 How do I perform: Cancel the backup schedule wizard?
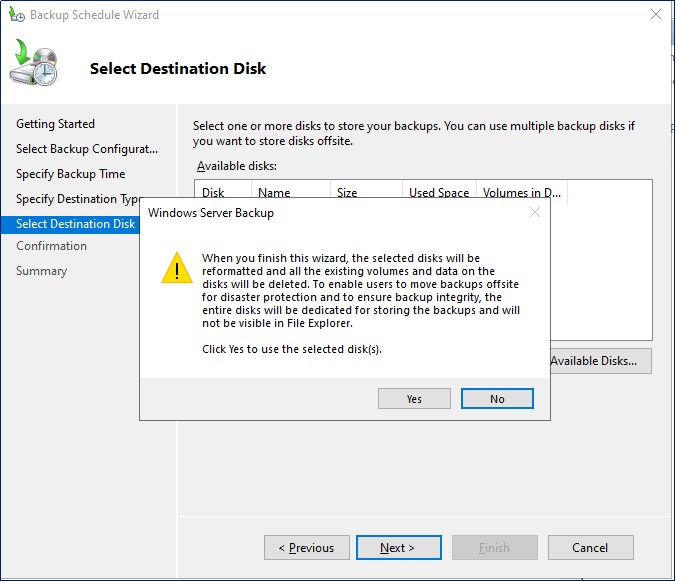tap(590, 548)
